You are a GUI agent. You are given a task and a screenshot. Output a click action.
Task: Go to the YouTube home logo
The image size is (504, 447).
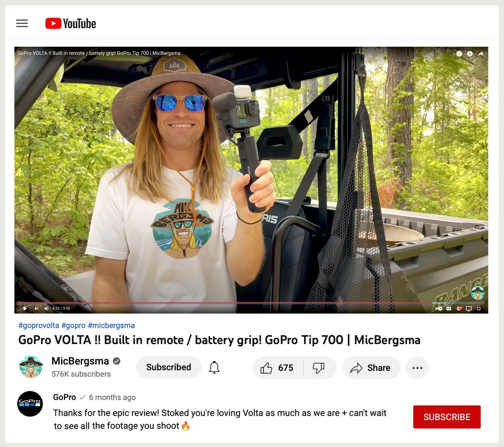tap(71, 24)
